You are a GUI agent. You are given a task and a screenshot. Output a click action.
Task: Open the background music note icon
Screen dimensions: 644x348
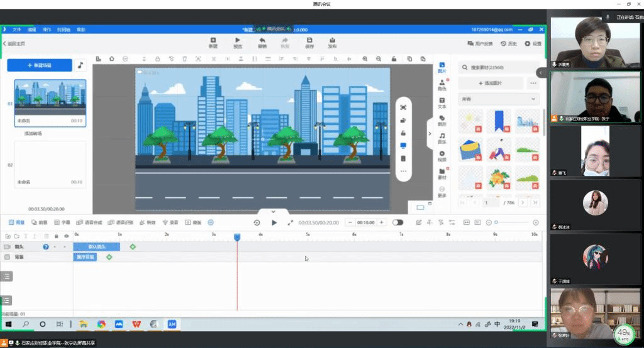[80, 65]
